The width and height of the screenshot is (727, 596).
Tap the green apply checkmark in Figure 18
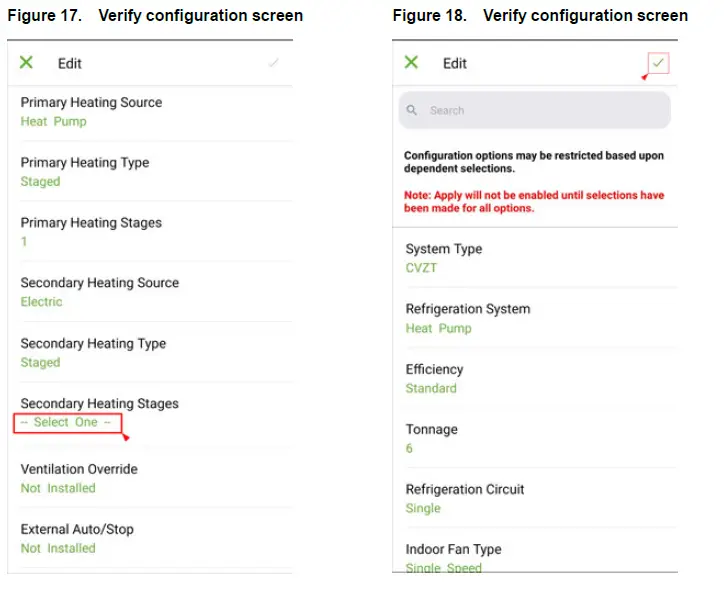click(x=657, y=63)
